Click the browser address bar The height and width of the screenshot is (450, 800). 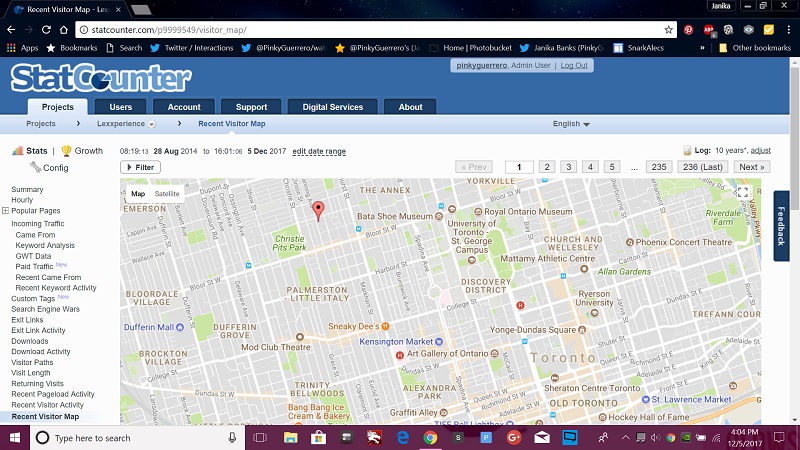tap(375, 30)
